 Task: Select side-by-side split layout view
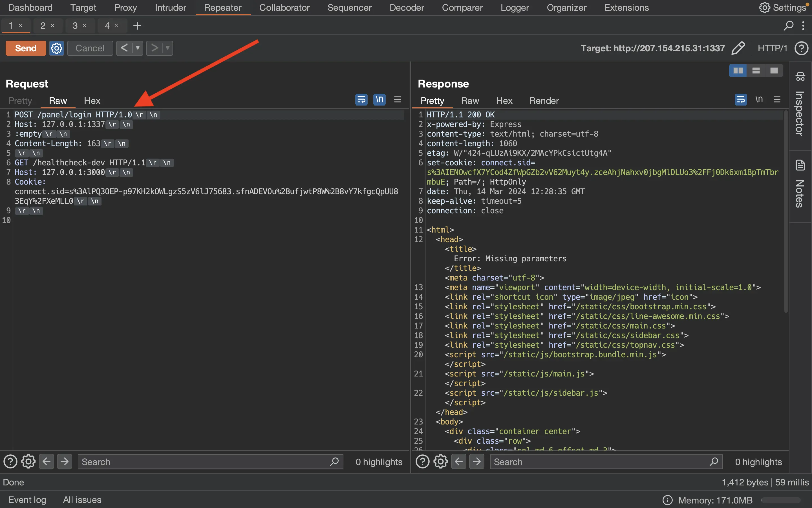tap(738, 71)
